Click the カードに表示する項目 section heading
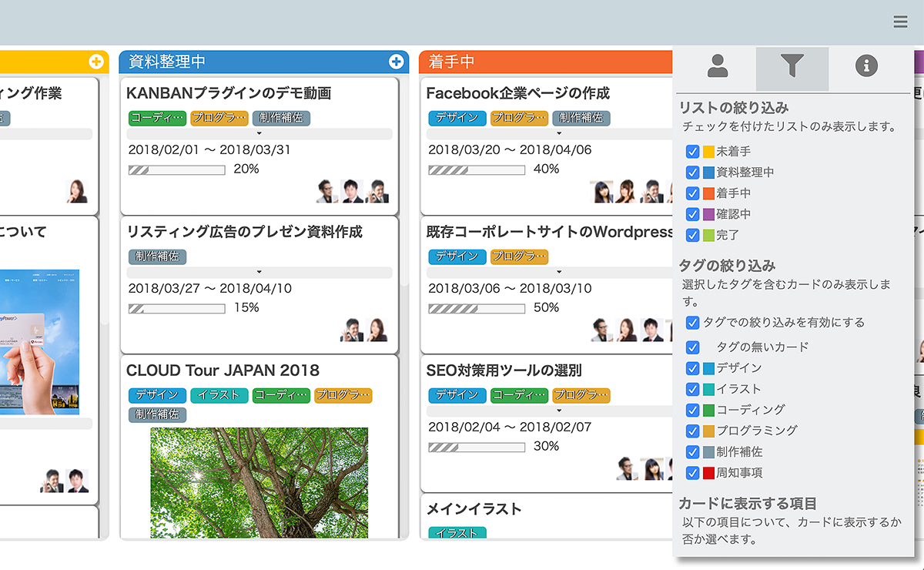The image size is (924, 570). (748, 503)
